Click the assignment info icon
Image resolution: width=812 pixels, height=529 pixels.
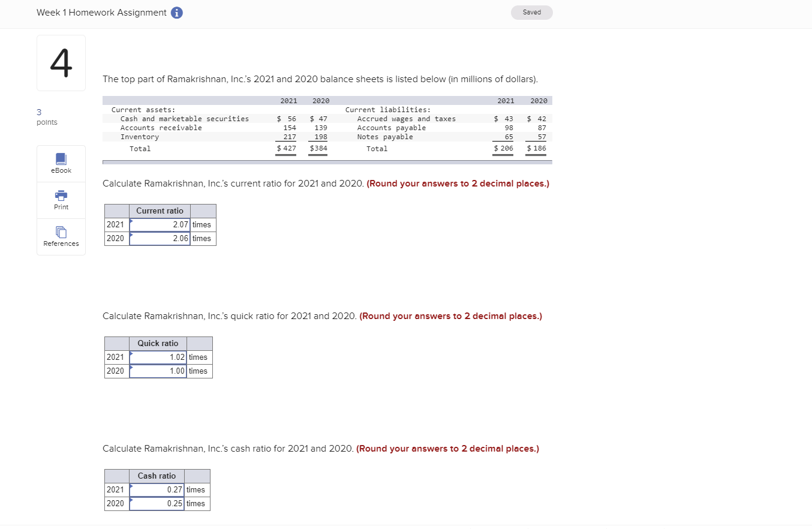coord(176,13)
